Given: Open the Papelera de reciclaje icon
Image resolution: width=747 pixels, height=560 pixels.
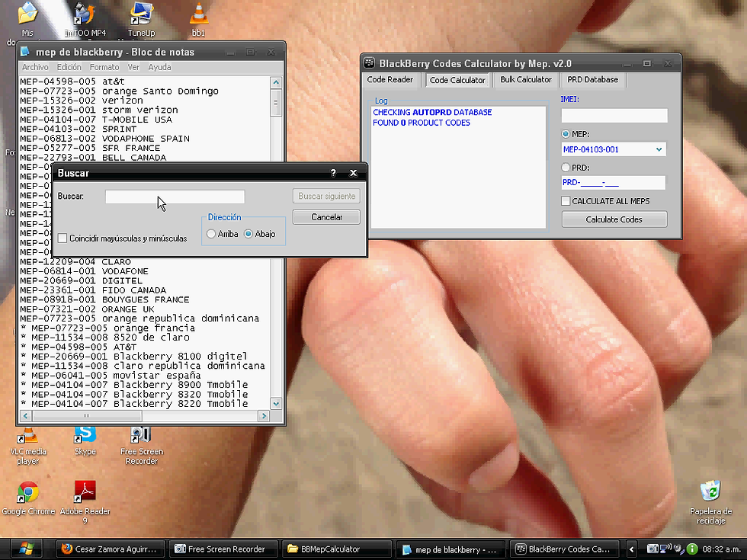Looking at the screenshot, I should tap(710, 502).
